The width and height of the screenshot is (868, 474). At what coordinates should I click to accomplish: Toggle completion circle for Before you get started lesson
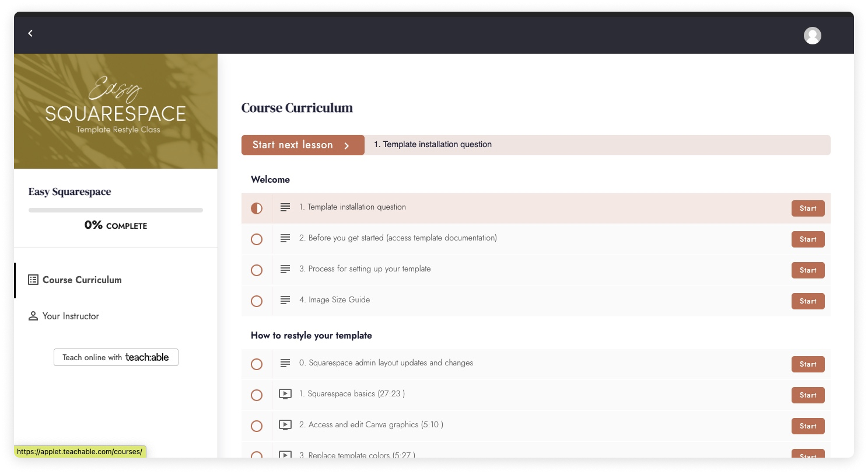257,239
